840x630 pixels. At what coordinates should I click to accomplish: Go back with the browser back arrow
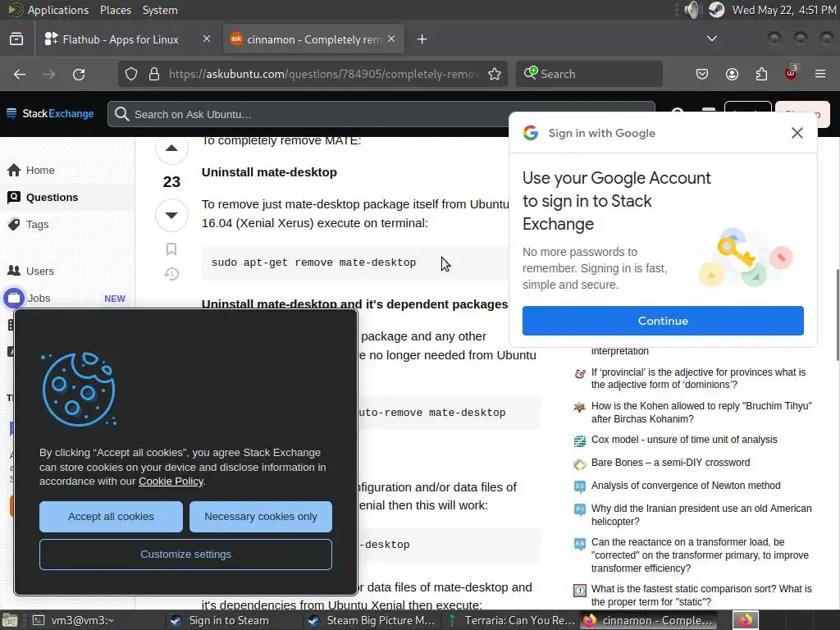click(x=20, y=74)
